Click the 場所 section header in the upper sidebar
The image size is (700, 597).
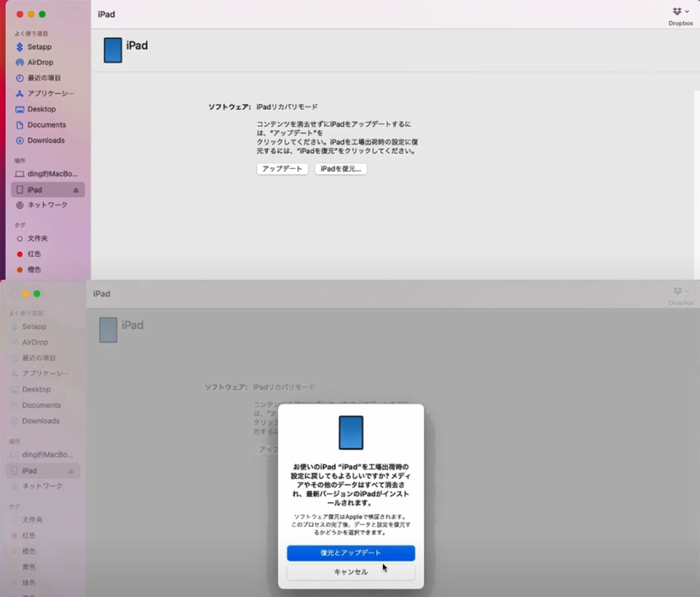click(19, 161)
